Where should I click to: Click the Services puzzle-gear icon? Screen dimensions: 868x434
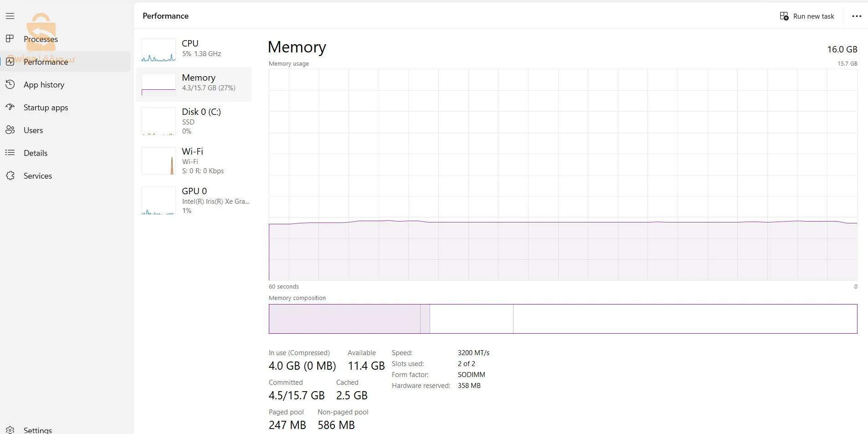coord(10,176)
